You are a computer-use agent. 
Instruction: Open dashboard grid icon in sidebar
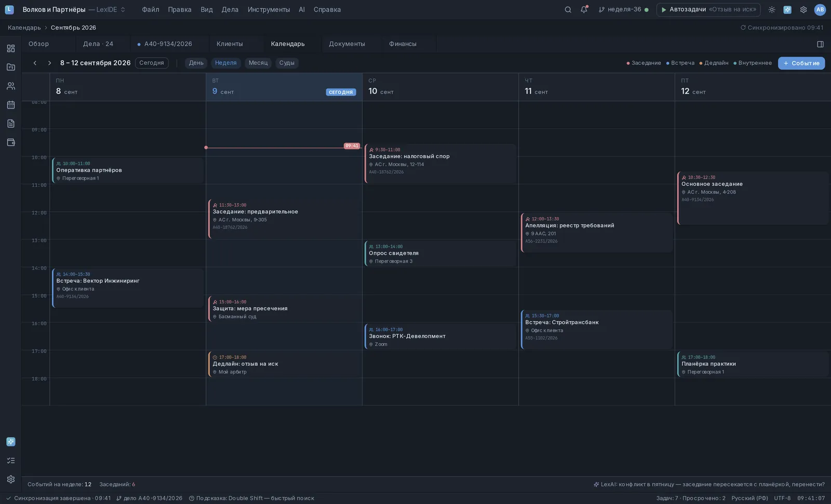(x=11, y=48)
